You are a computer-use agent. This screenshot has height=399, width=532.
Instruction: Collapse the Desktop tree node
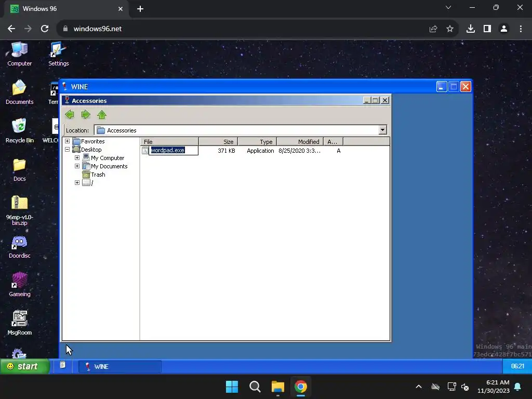click(67, 149)
